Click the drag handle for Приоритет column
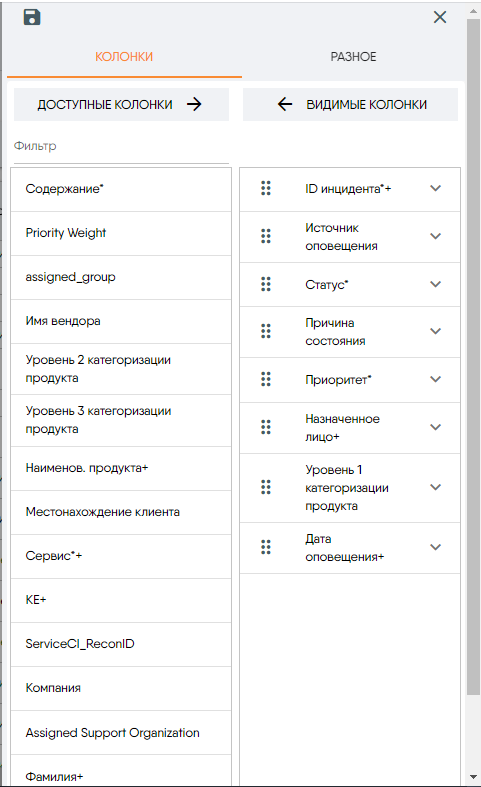The height and width of the screenshot is (787, 481). [x=266, y=379]
